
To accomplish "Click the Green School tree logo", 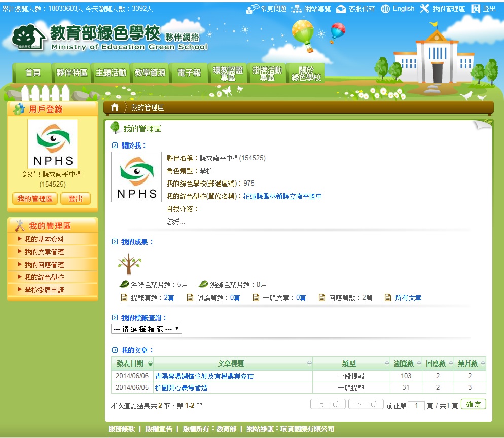I will point(28,38).
